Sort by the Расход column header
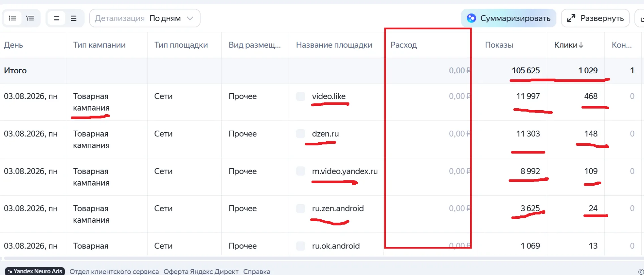 point(404,45)
